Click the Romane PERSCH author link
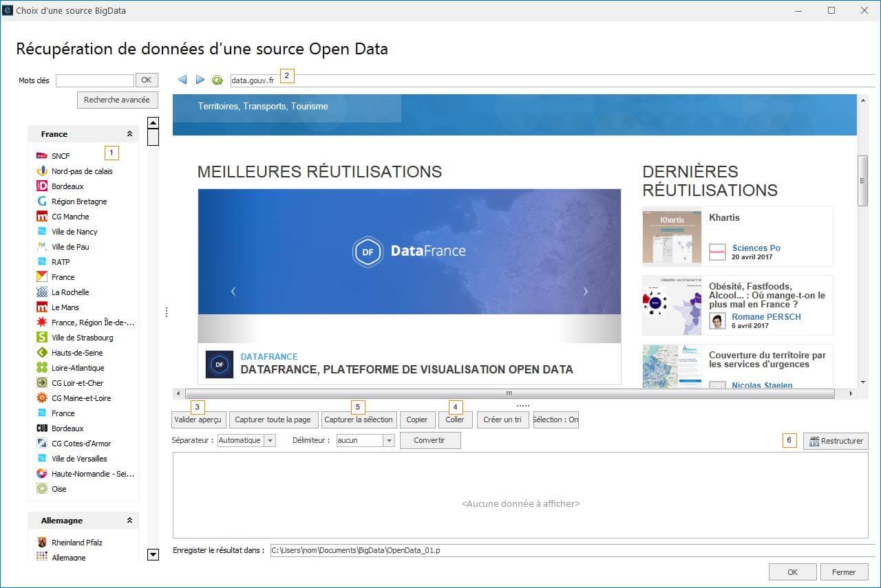 [766, 317]
